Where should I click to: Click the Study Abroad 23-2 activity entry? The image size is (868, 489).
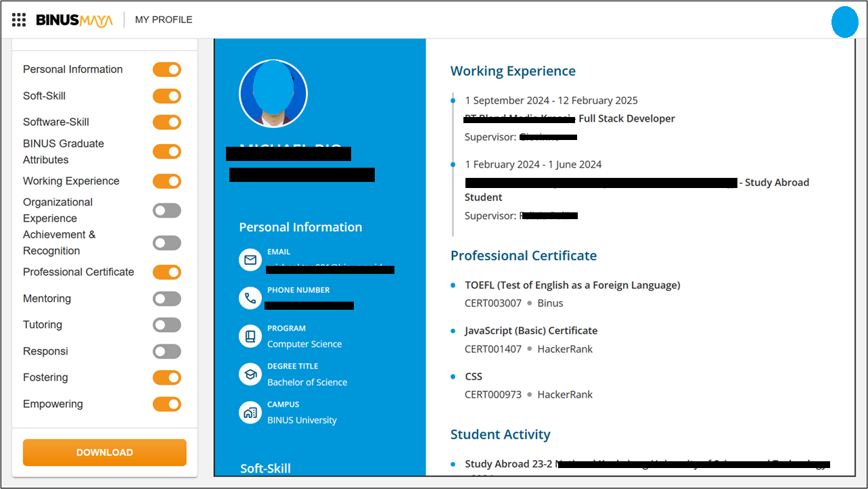(x=647, y=464)
